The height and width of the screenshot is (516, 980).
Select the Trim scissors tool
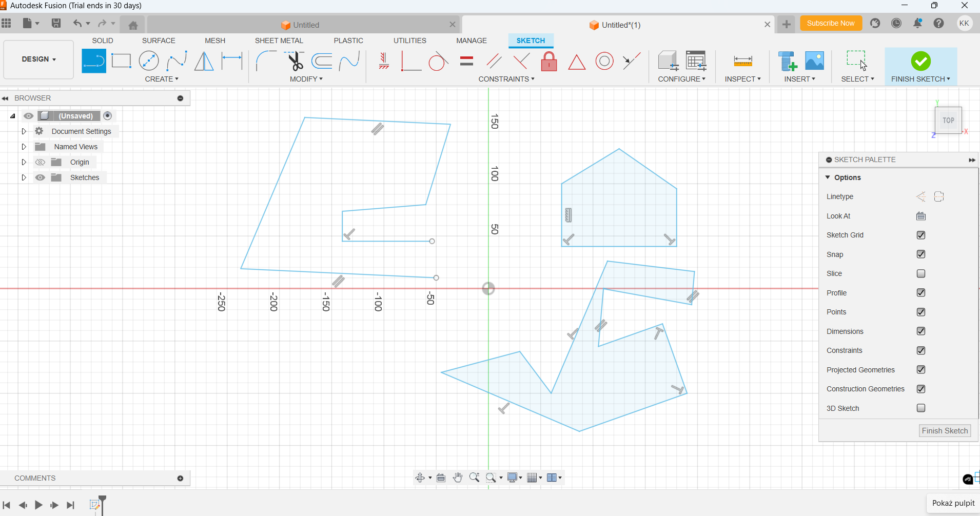pos(295,61)
